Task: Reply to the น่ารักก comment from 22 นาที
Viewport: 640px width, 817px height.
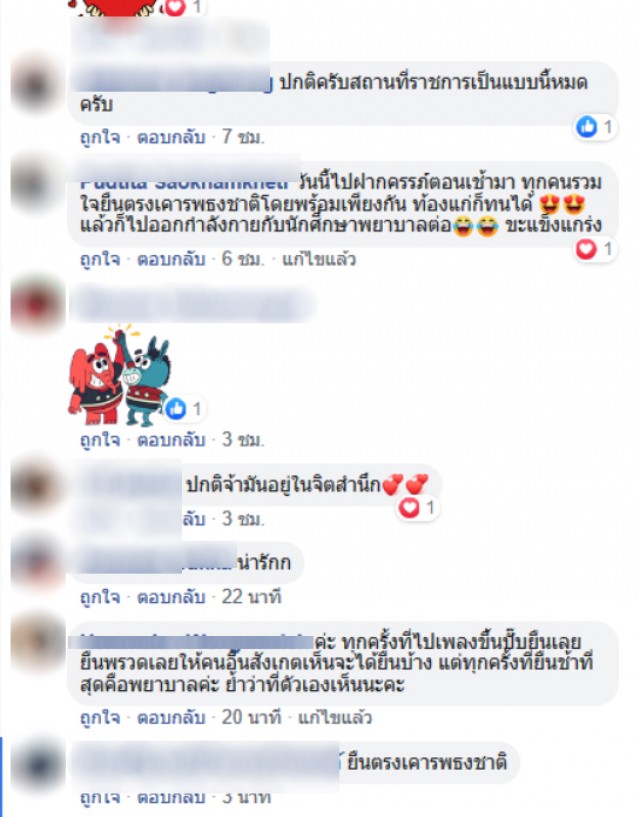Action: coord(171,597)
